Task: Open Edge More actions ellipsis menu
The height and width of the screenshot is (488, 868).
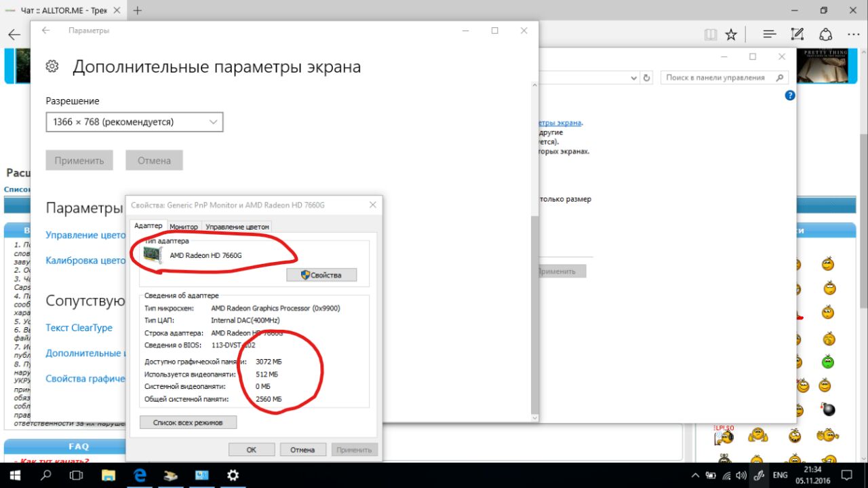Action: pyautogui.click(x=853, y=35)
